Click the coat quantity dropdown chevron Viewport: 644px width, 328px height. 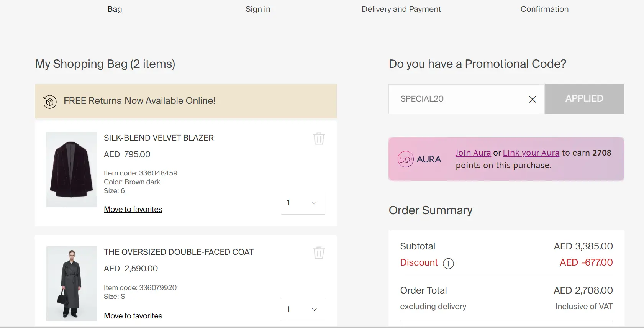tap(313, 309)
